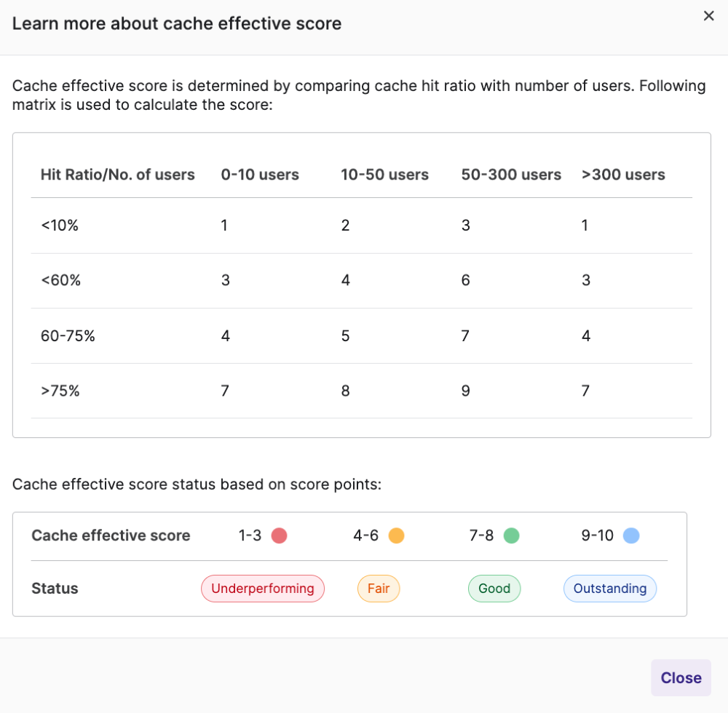Click the Close button

[x=681, y=678]
